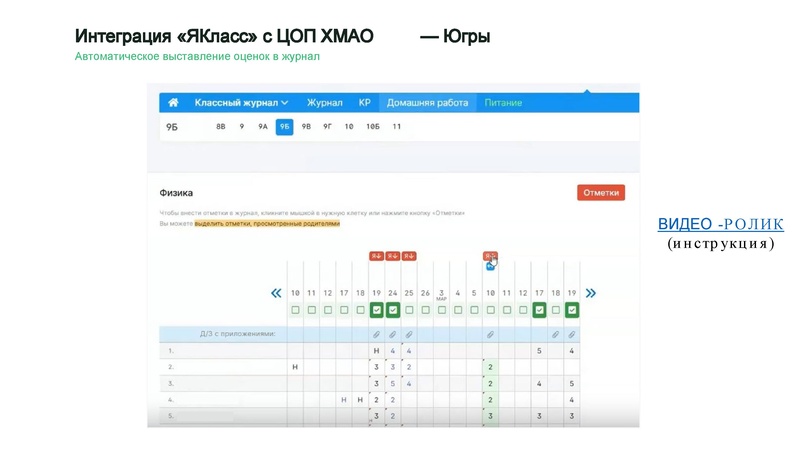Select class 10Б in class list
This screenshot has height=450, width=800.
[373, 127]
